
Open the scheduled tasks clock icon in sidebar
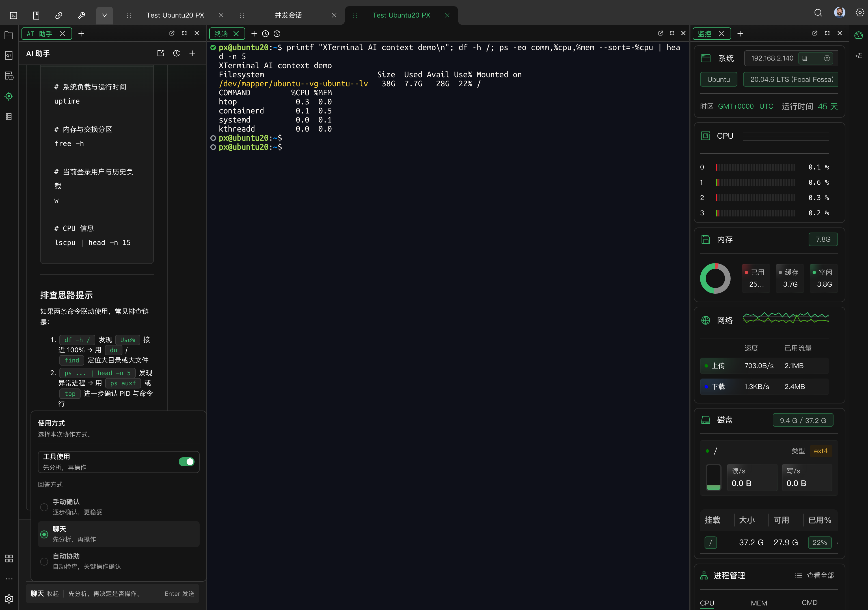point(9,76)
